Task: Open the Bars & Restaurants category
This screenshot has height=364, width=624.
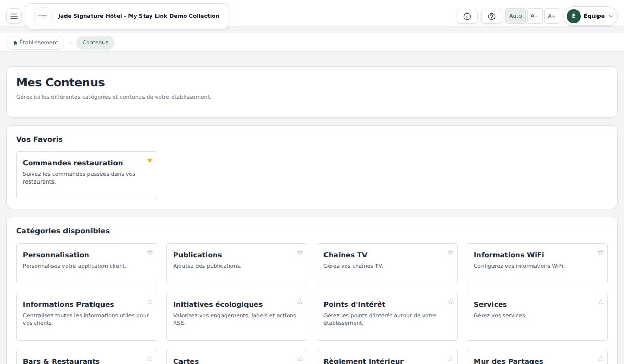Action: (x=86, y=357)
